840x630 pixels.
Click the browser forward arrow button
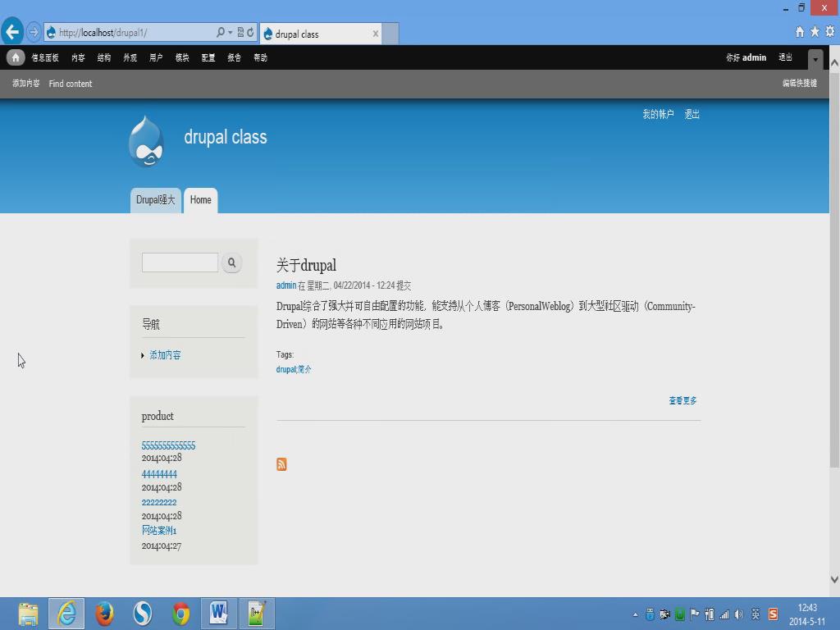click(33, 32)
